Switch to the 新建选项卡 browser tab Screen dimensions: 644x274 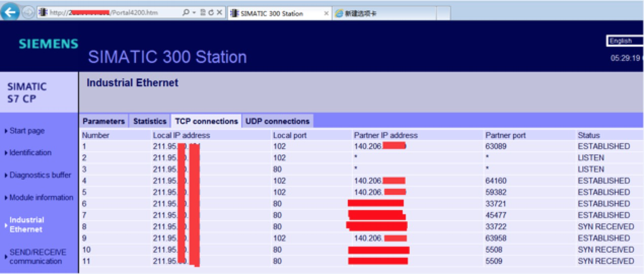point(383,14)
